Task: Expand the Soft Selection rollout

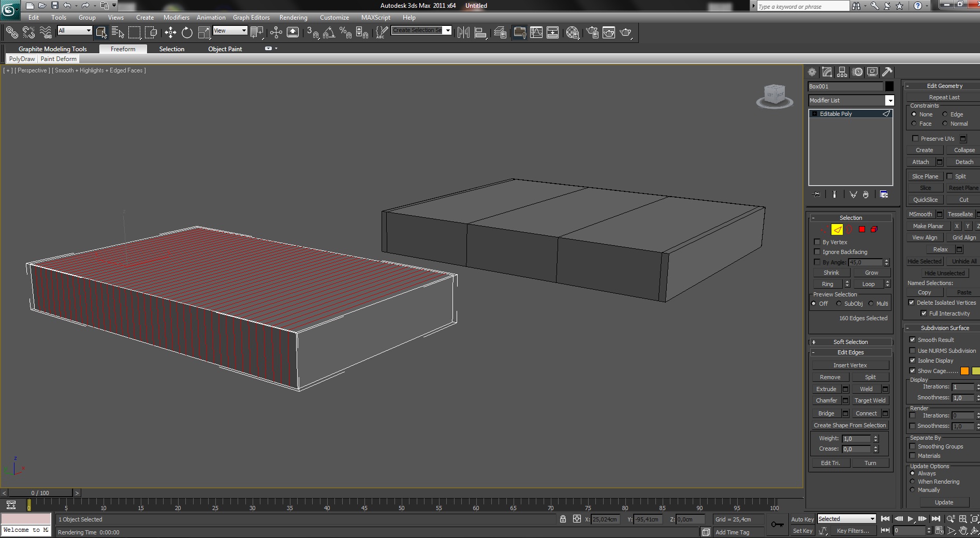Action: [x=851, y=342]
